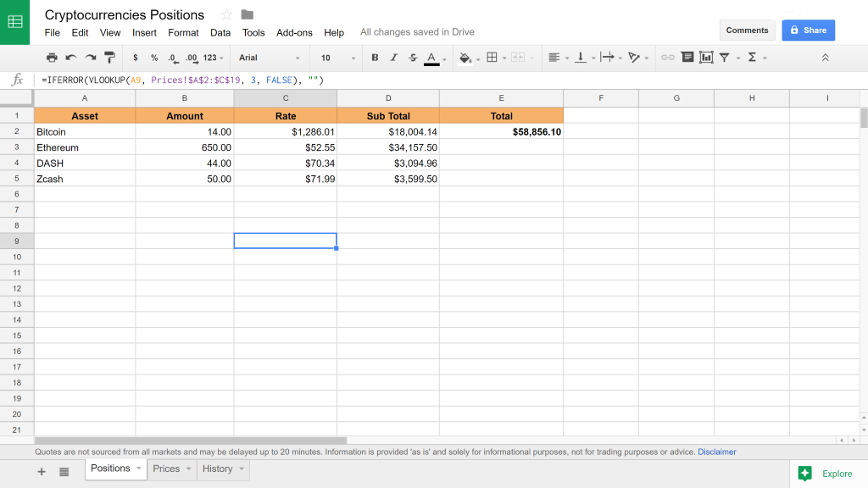Screen dimensions: 868x488
Task: Open the text color picker
Action: point(431,58)
